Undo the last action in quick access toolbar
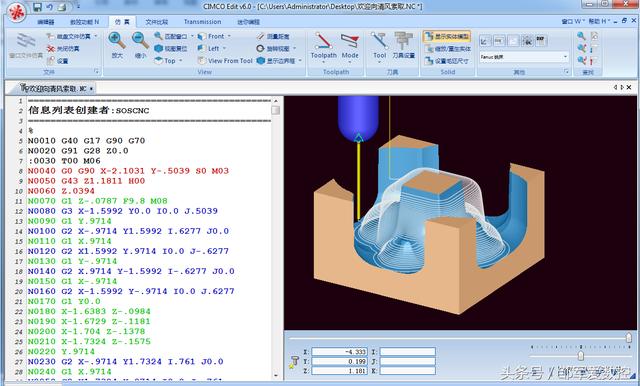 click(49, 7)
